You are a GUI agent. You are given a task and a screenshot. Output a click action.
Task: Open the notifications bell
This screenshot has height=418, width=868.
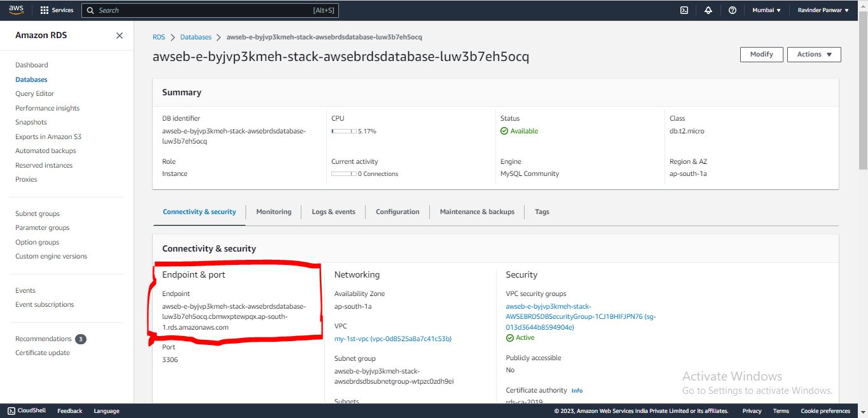coord(708,10)
